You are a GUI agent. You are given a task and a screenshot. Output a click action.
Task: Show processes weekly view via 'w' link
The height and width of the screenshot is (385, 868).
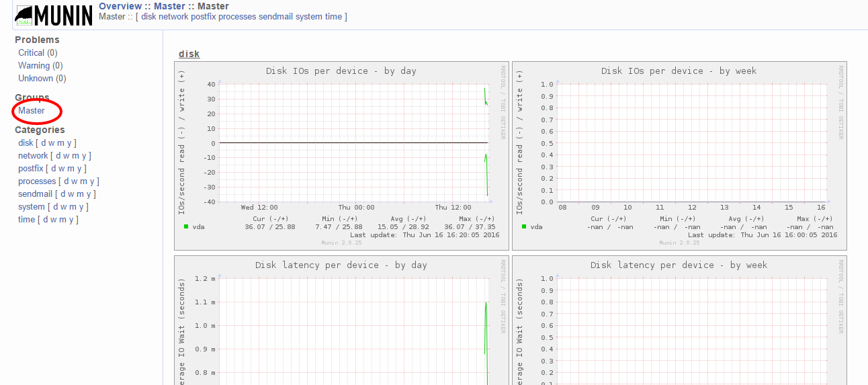(x=75, y=181)
